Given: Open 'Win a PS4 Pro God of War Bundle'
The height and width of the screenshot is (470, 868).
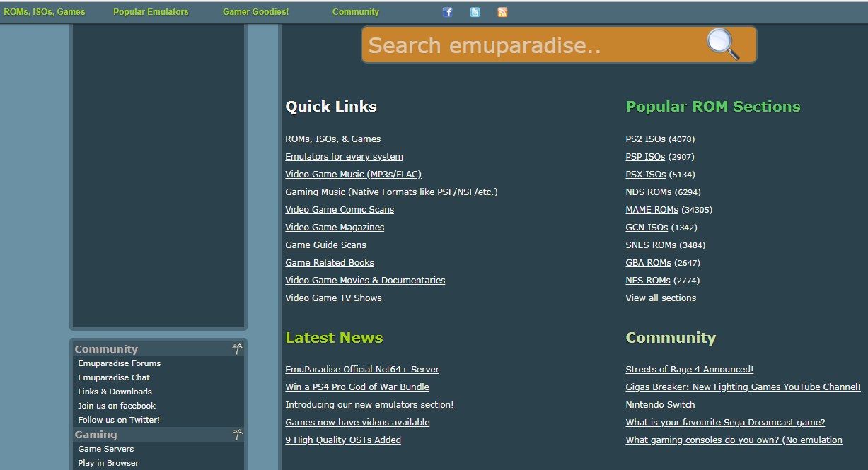Looking at the screenshot, I should [x=357, y=387].
